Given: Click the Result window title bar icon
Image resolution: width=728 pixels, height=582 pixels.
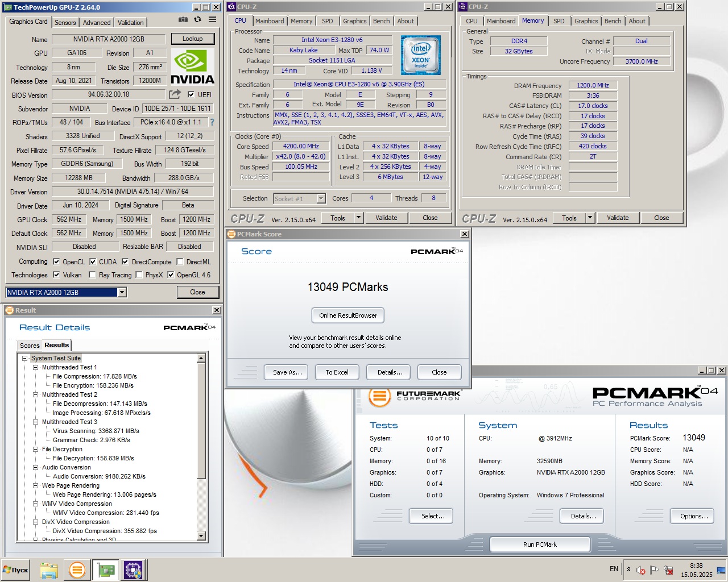Looking at the screenshot, I should pyautogui.click(x=10, y=310).
